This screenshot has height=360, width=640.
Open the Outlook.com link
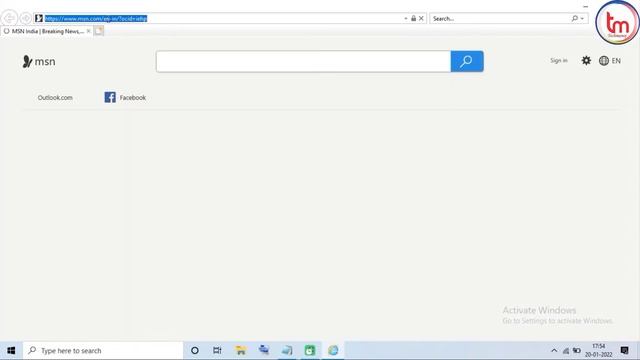click(x=55, y=98)
